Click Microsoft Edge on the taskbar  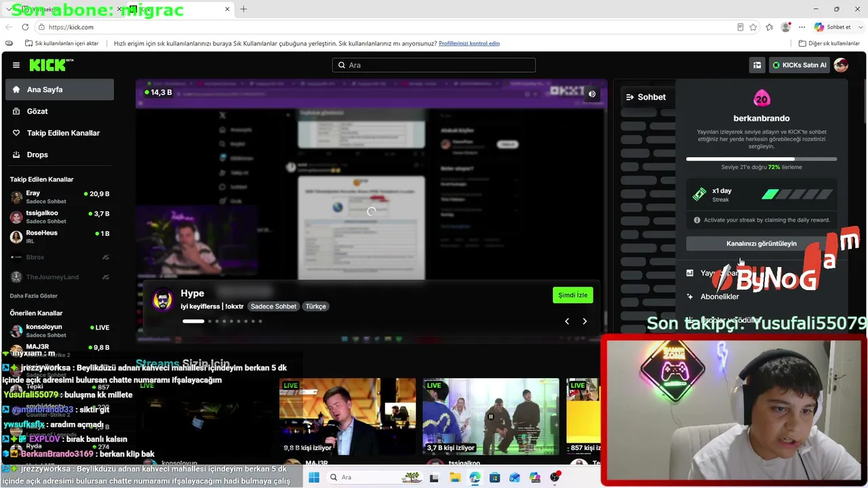click(475, 477)
